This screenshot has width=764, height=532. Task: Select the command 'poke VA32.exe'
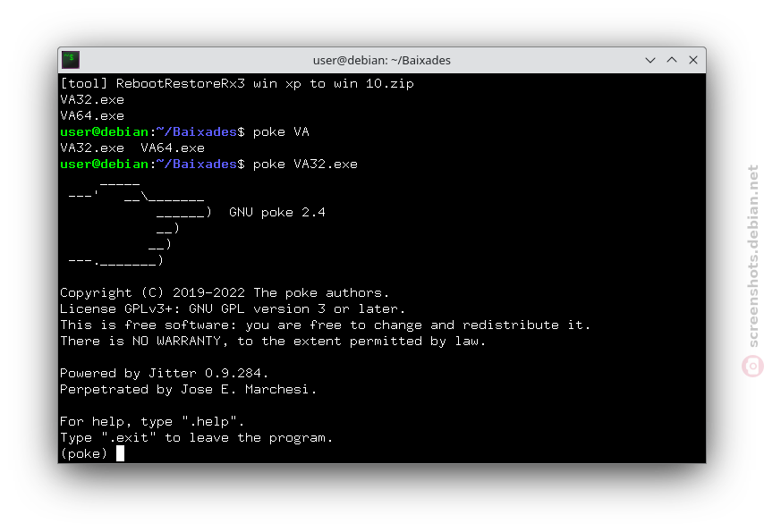click(305, 165)
